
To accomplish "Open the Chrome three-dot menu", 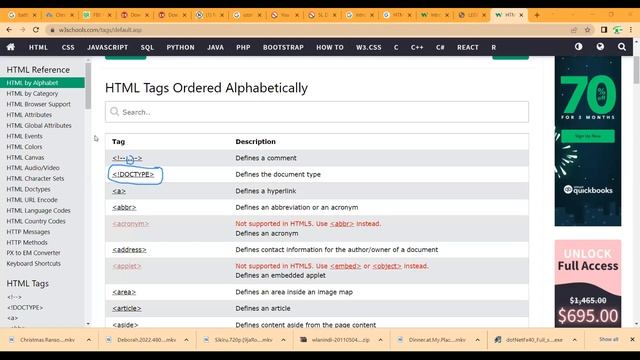I will 631,30.
